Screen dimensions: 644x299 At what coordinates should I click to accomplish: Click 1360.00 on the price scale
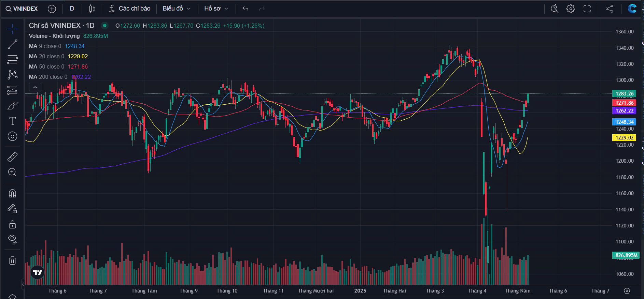pyautogui.click(x=625, y=32)
